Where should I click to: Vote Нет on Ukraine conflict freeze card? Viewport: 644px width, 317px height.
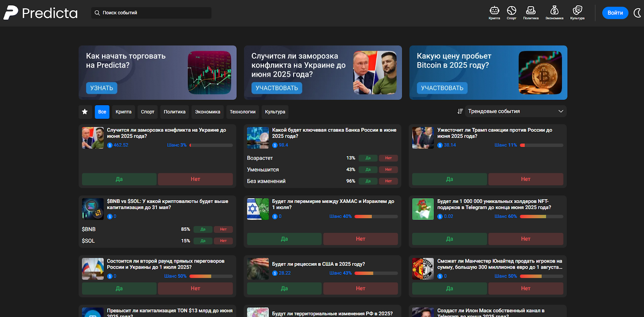coord(196,179)
